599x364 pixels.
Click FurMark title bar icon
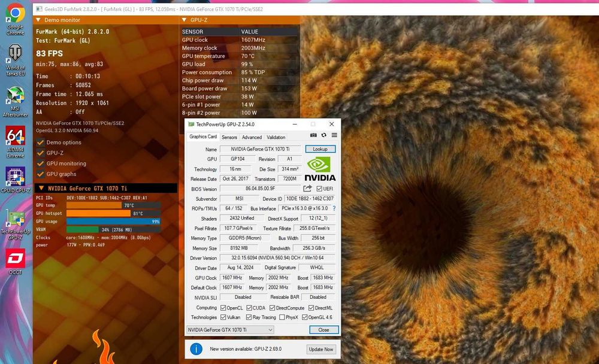[38, 9]
